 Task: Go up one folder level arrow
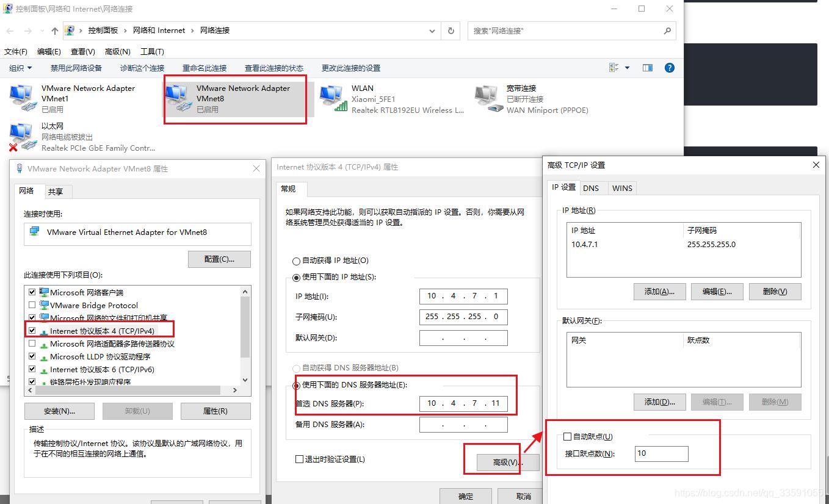click(x=55, y=31)
